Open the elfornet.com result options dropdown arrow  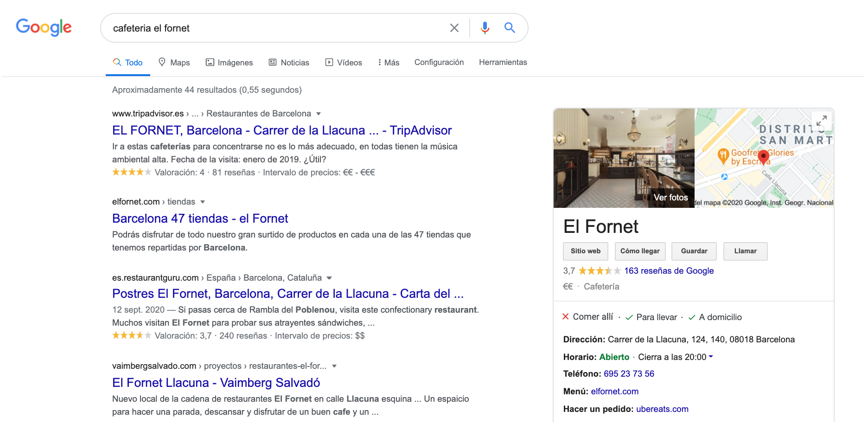pyautogui.click(x=203, y=202)
